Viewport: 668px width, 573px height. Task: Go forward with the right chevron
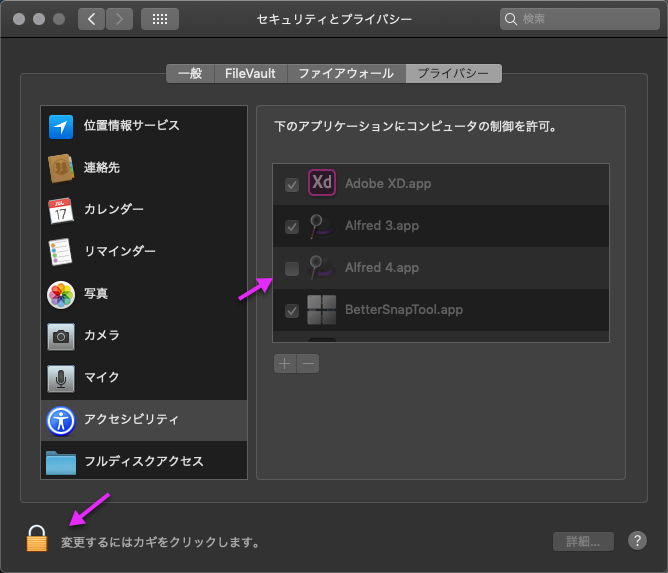tap(119, 19)
